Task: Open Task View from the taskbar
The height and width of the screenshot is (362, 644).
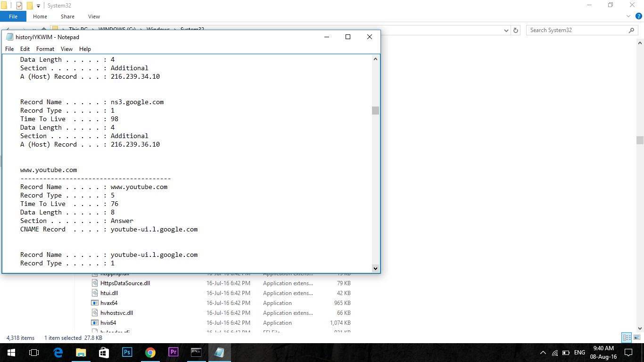Action: pyautogui.click(x=34, y=353)
